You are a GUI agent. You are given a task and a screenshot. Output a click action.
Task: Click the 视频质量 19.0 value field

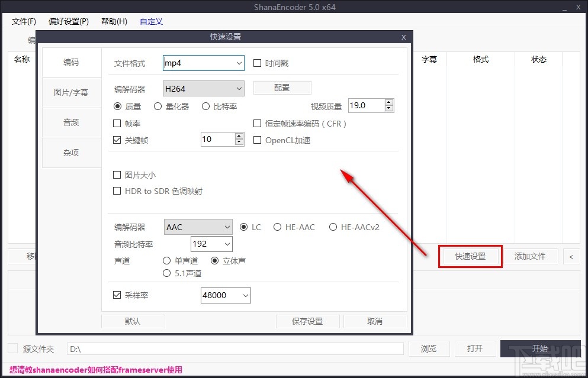point(367,105)
